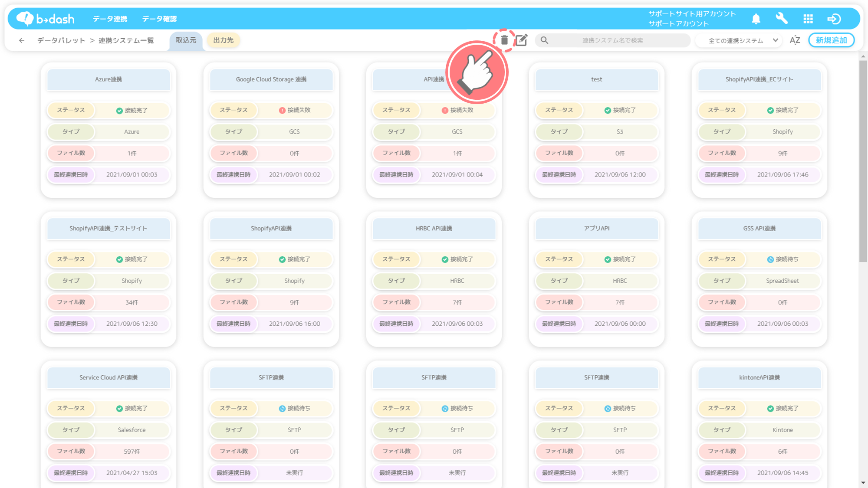
Task: Click the pencil edit icon
Action: (522, 40)
